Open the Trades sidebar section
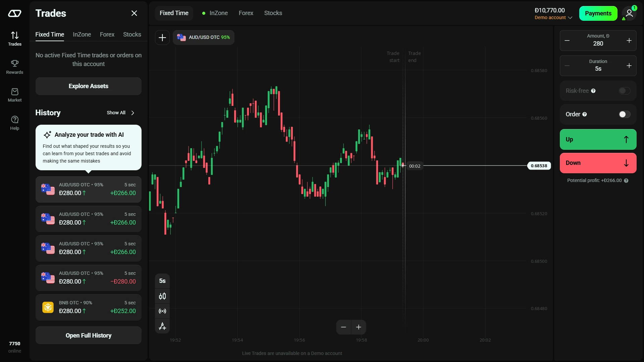This screenshot has height=362, width=644. click(15, 39)
